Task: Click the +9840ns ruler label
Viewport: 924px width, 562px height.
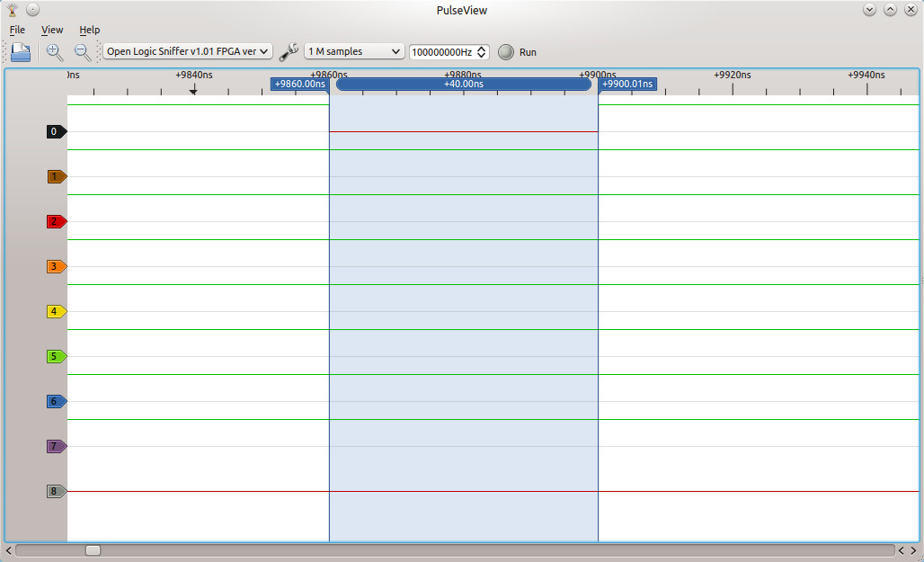Action: pyautogui.click(x=194, y=75)
